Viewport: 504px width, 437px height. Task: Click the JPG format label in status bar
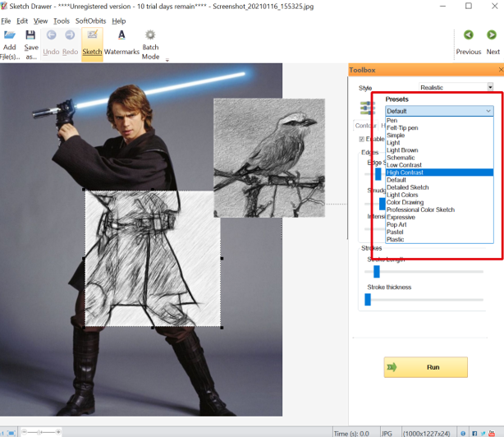click(x=387, y=434)
